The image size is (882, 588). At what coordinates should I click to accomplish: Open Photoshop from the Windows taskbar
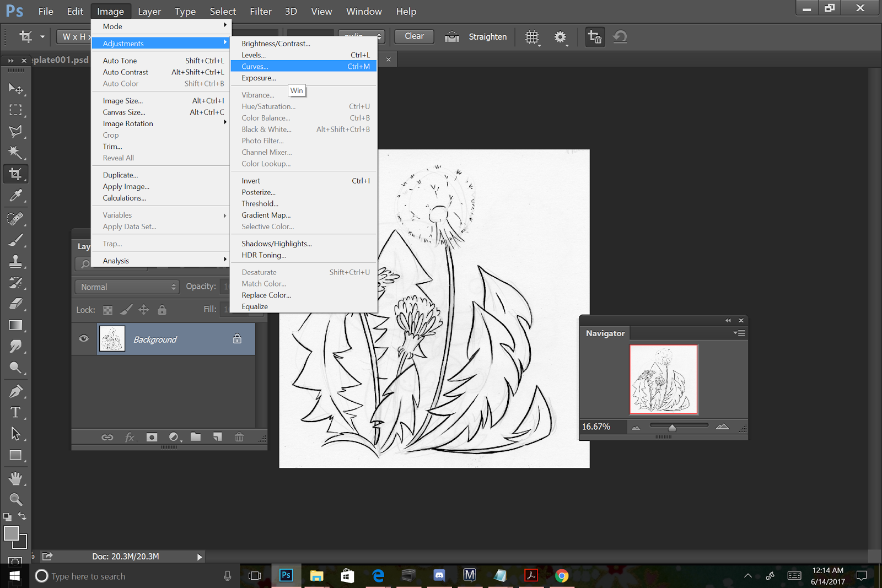click(x=286, y=575)
